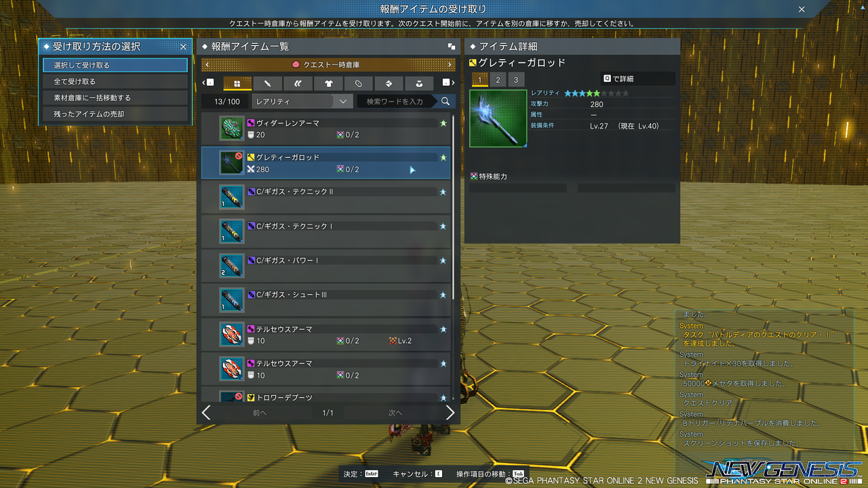Select C/ギガス・パワー I capsule row
Screen dimensions: 868x488
tap(326, 266)
